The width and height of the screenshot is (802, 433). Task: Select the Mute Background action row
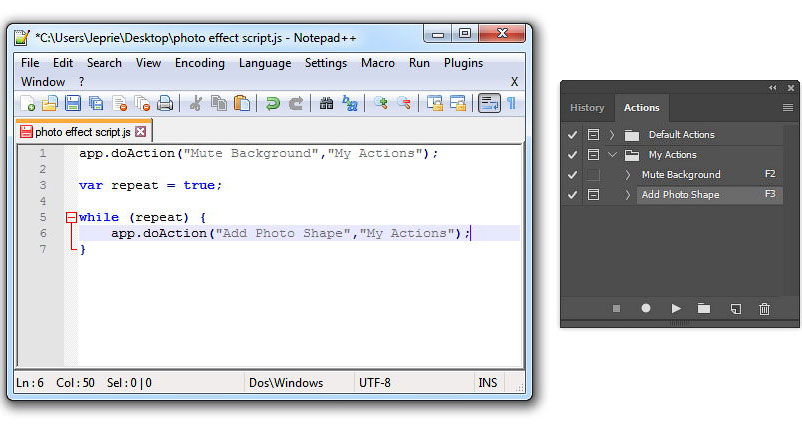pos(710,175)
